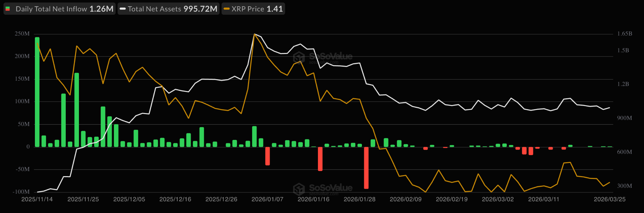Select the orange XRP Price legend swatch
Image resolution: width=644 pixels, height=213 pixels.
point(226,9)
